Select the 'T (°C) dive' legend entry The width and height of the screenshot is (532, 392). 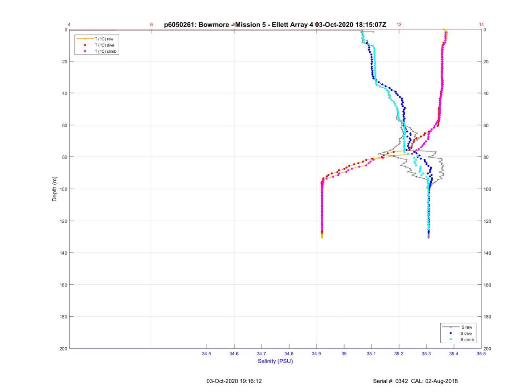[x=97, y=45]
